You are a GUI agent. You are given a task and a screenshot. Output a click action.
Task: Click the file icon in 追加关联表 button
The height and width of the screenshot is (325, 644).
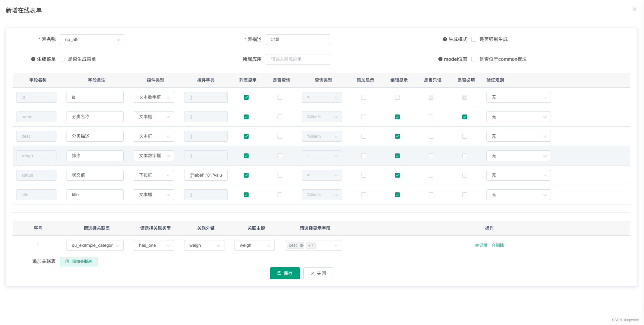tap(68, 262)
